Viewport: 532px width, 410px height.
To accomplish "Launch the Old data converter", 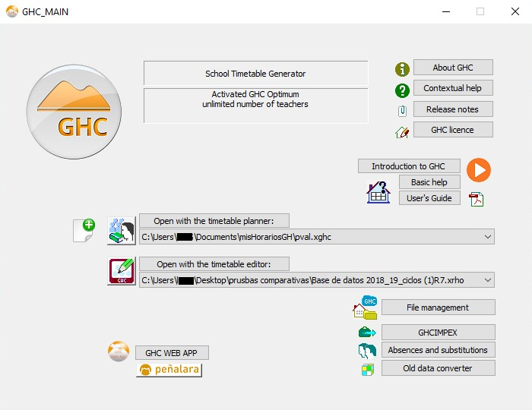I will coord(438,368).
